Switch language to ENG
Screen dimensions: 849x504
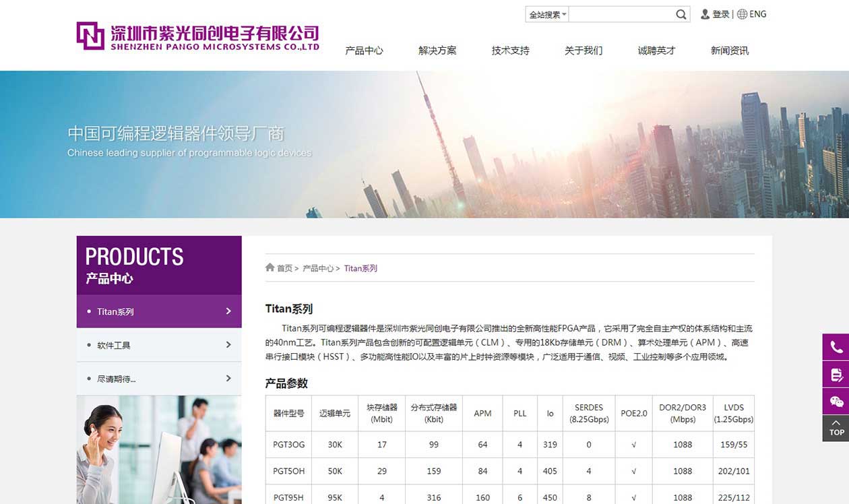[x=758, y=14]
